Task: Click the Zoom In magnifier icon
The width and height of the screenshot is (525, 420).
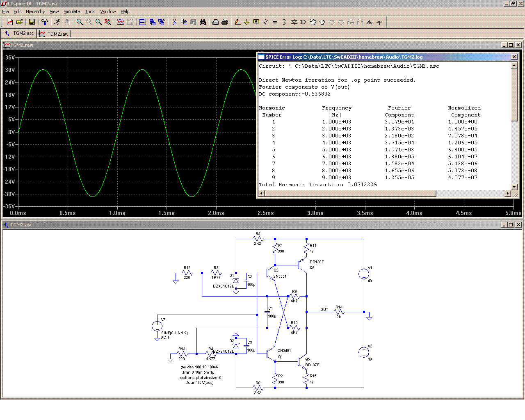Action: pyautogui.click(x=80, y=22)
